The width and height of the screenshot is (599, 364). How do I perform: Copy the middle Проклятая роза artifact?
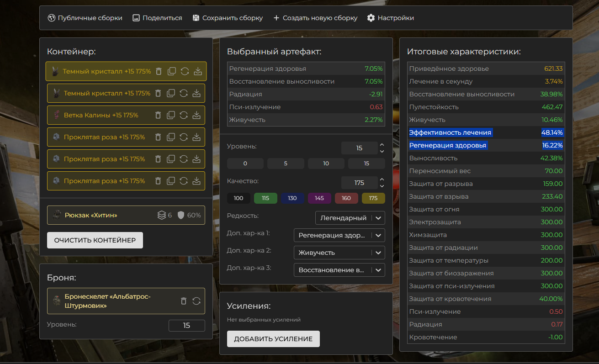pos(171,159)
